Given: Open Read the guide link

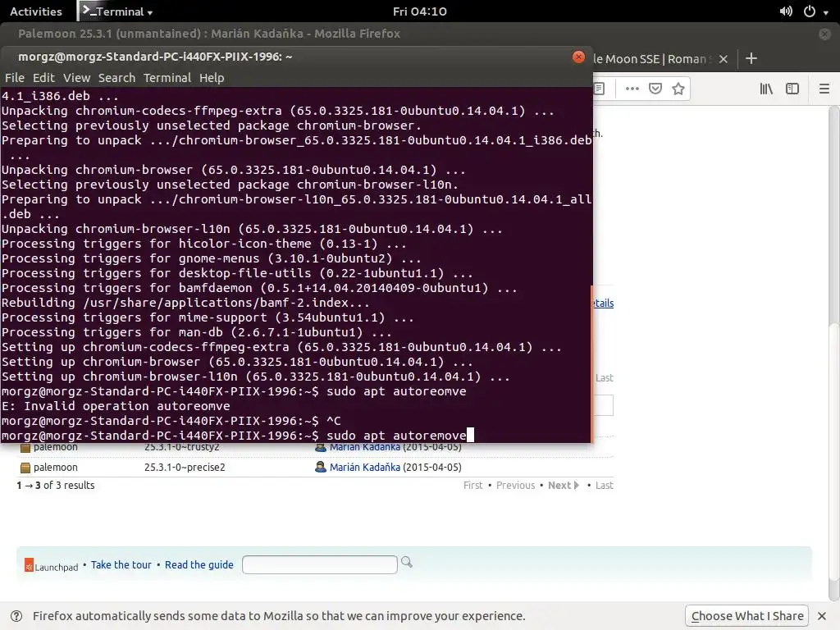Looking at the screenshot, I should 199,564.
